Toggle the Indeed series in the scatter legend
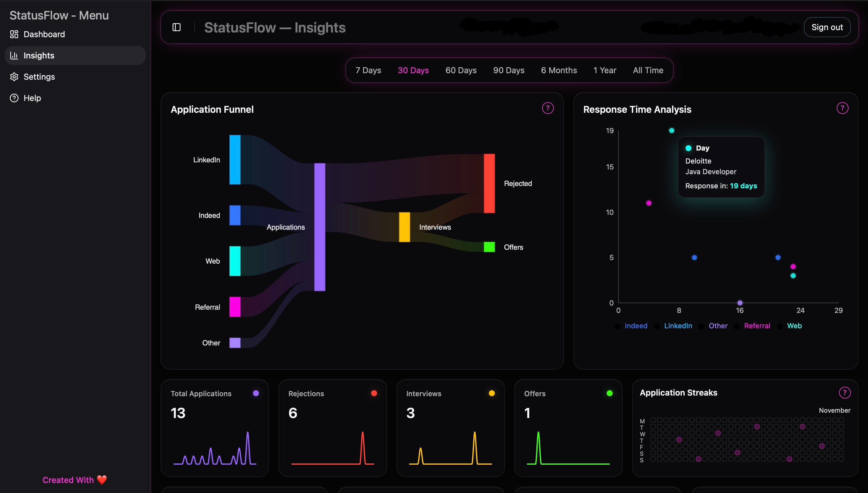This screenshot has width=868, height=493. pos(636,325)
